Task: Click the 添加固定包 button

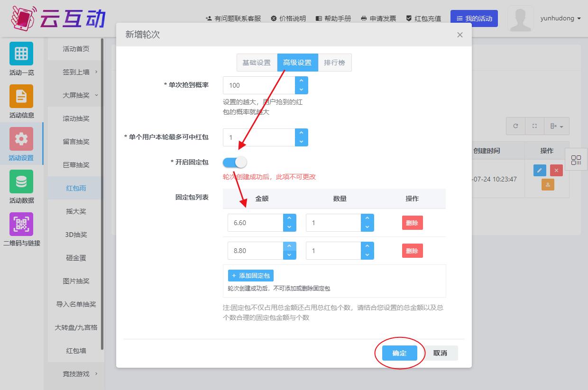Action: tap(251, 276)
